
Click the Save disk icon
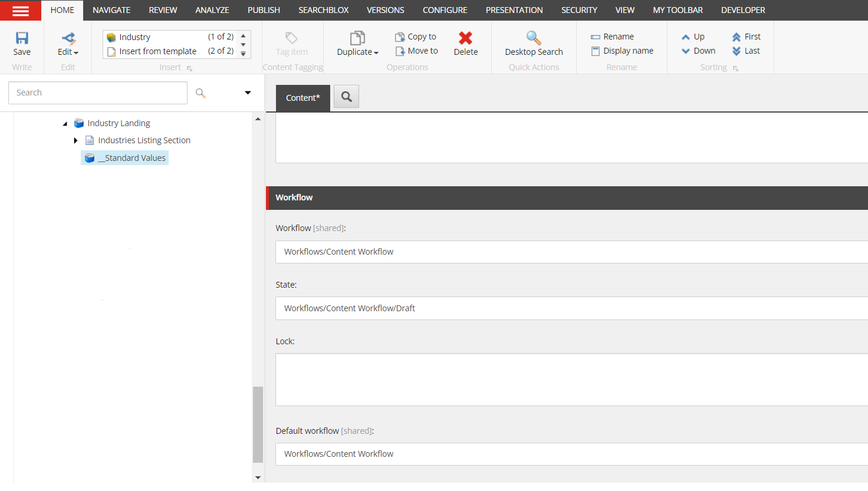pyautogui.click(x=22, y=38)
